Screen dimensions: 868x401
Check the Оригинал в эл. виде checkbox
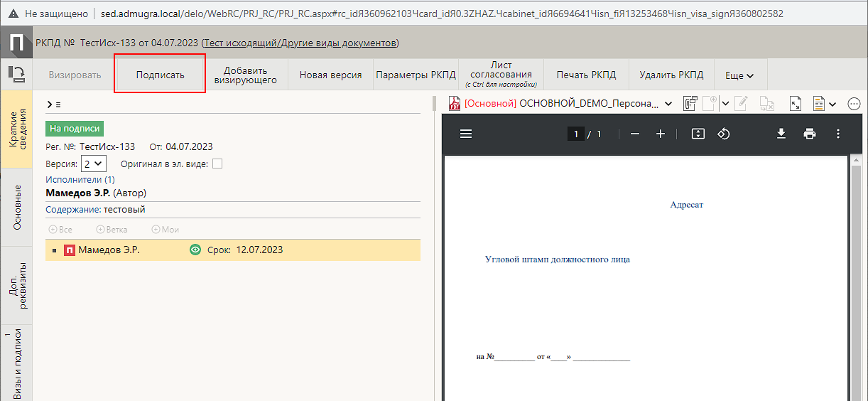(217, 164)
